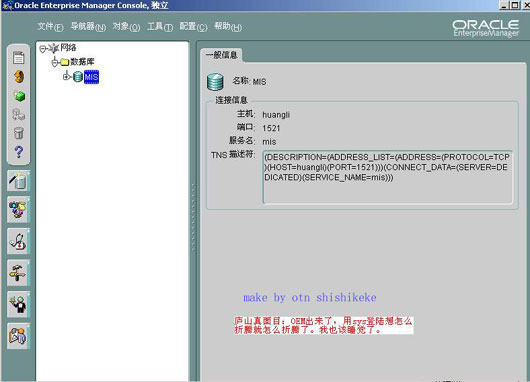Click the MIS database cylinder icon in tree
Screen dimensions: 530x382
78,77
